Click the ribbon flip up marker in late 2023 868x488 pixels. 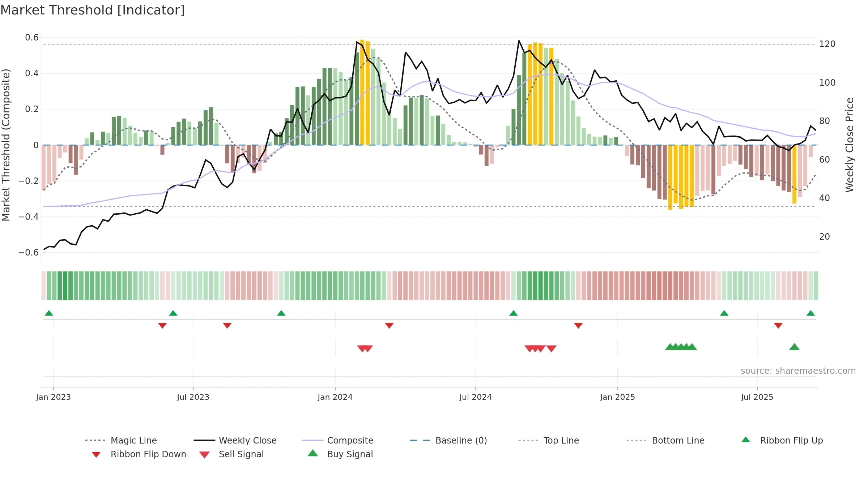(281, 313)
